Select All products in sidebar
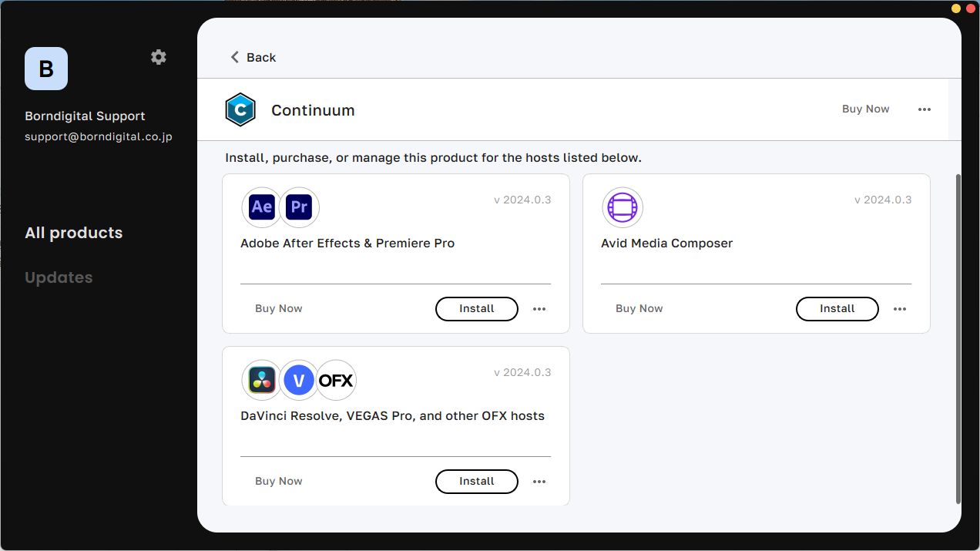Image resolution: width=980 pixels, height=551 pixels. coord(74,233)
